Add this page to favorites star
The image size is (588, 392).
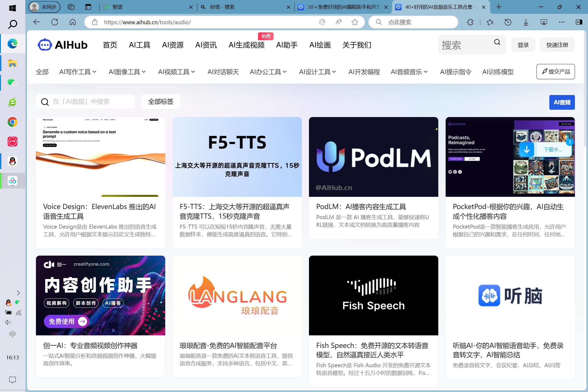[x=355, y=22]
